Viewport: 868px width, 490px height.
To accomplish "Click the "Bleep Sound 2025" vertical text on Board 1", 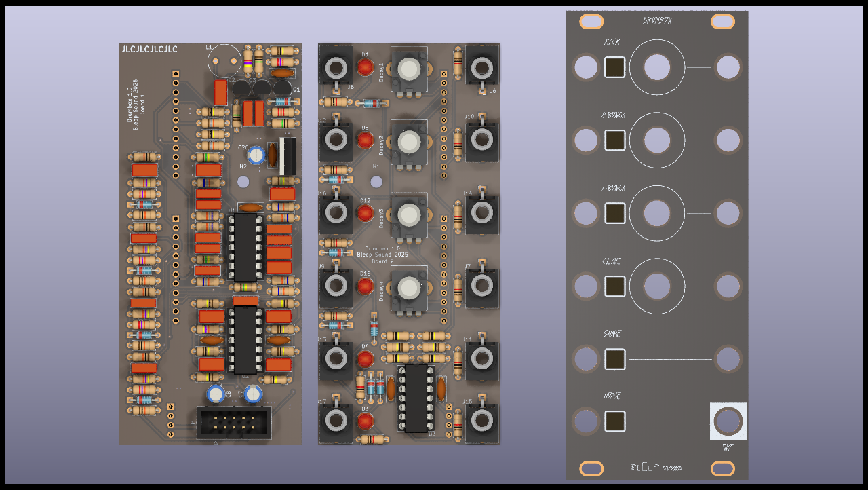I will [136, 105].
